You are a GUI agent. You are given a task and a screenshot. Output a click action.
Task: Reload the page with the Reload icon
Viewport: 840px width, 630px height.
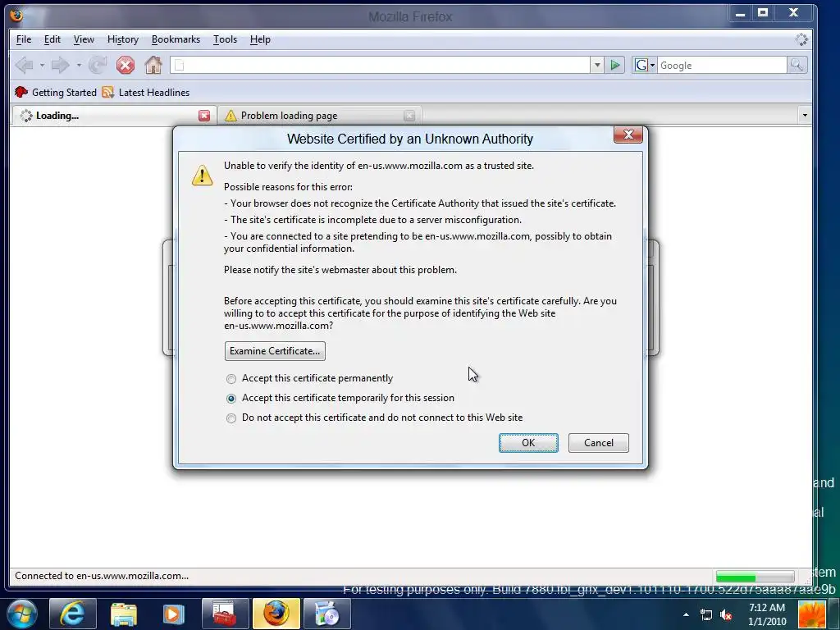98,66
